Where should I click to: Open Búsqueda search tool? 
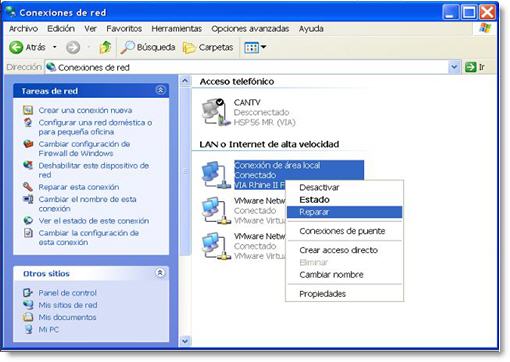click(148, 47)
